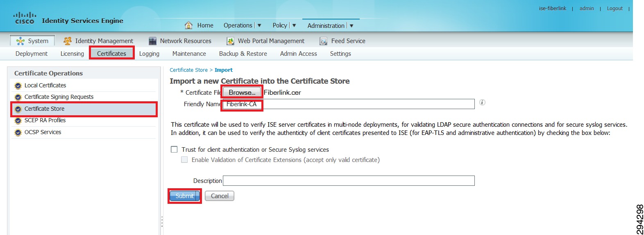Click the Feed Service icon
This screenshot has height=235, width=644.
(x=324, y=41)
